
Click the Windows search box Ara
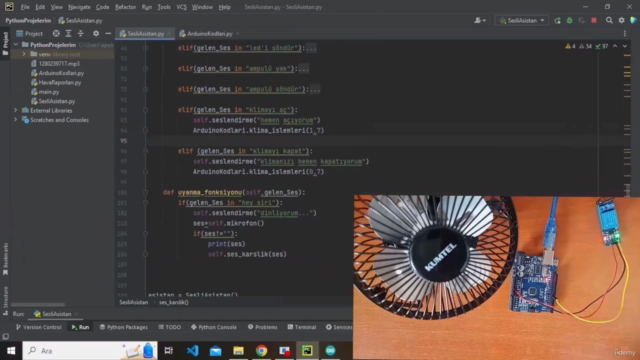click(x=90, y=351)
